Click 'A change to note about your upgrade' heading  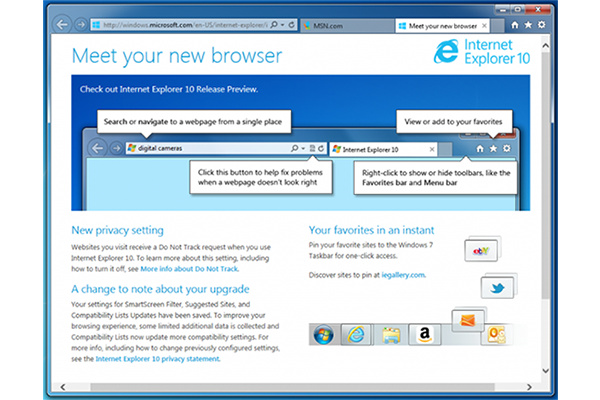[160, 289]
